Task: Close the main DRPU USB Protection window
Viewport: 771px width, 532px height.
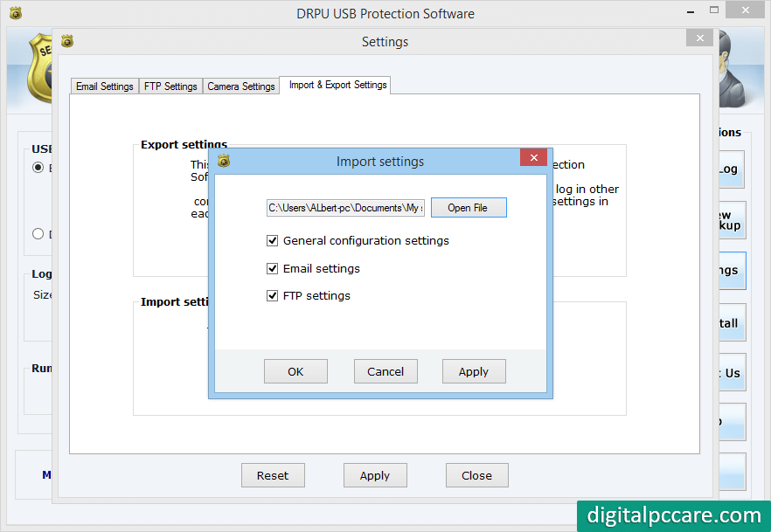Action: point(746,10)
